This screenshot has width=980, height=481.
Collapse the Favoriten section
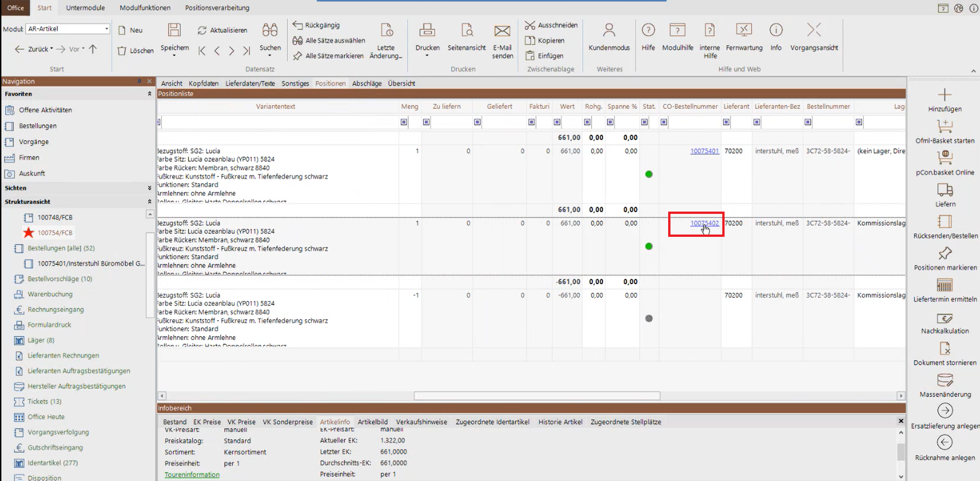tap(149, 94)
